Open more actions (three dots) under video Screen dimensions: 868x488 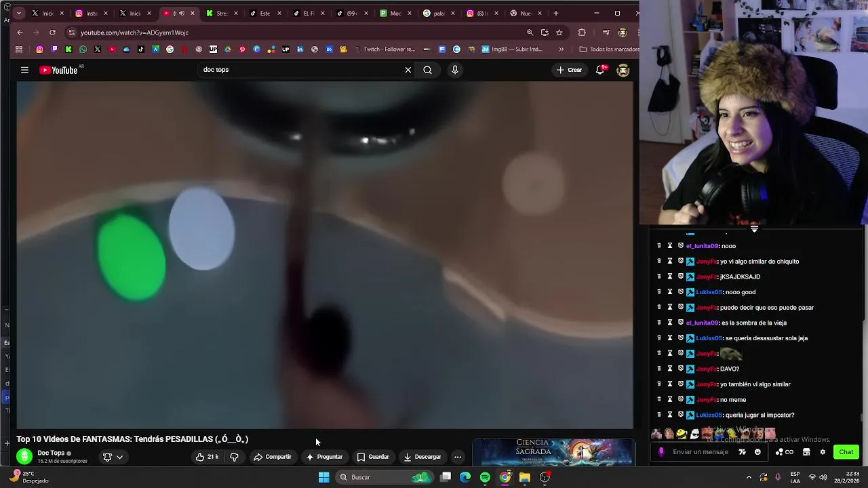[458, 457]
